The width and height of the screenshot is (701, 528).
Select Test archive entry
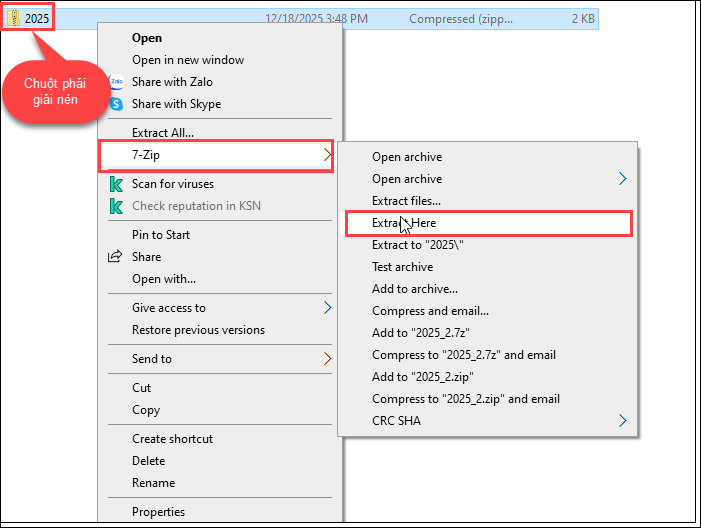[x=402, y=267]
